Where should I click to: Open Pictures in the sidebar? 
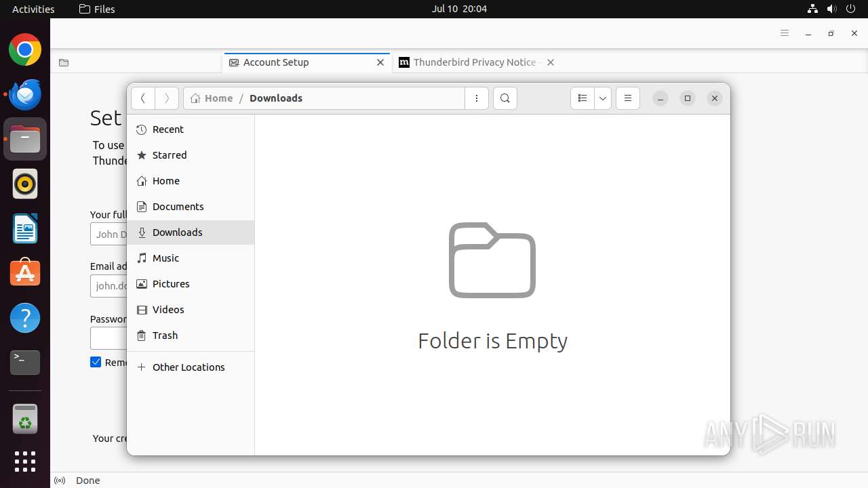[191, 284]
